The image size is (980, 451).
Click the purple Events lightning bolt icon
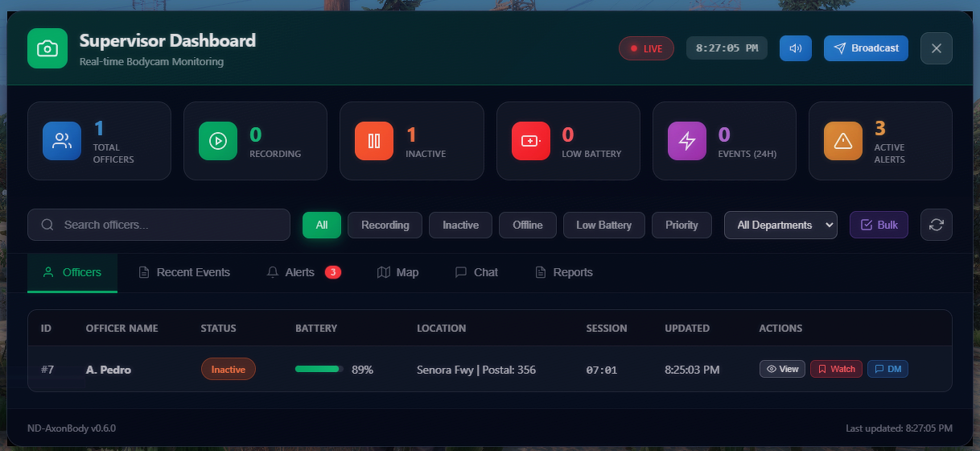pyautogui.click(x=686, y=141)
